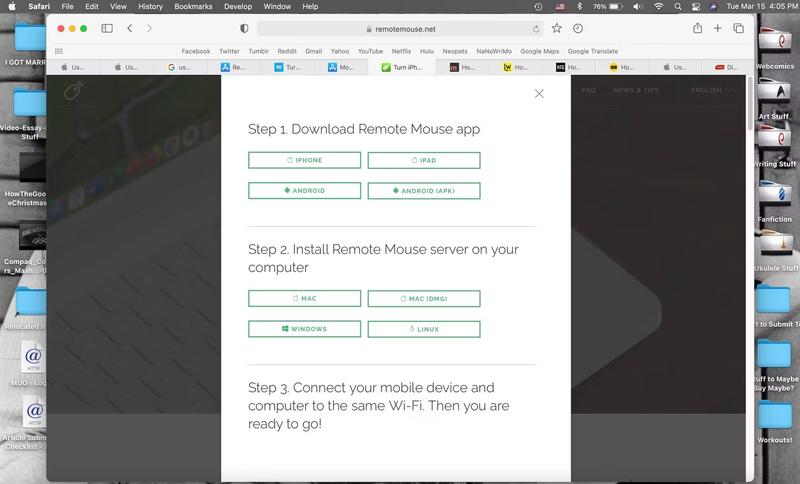
Task: Open the View menu
Action: [118, 7]
